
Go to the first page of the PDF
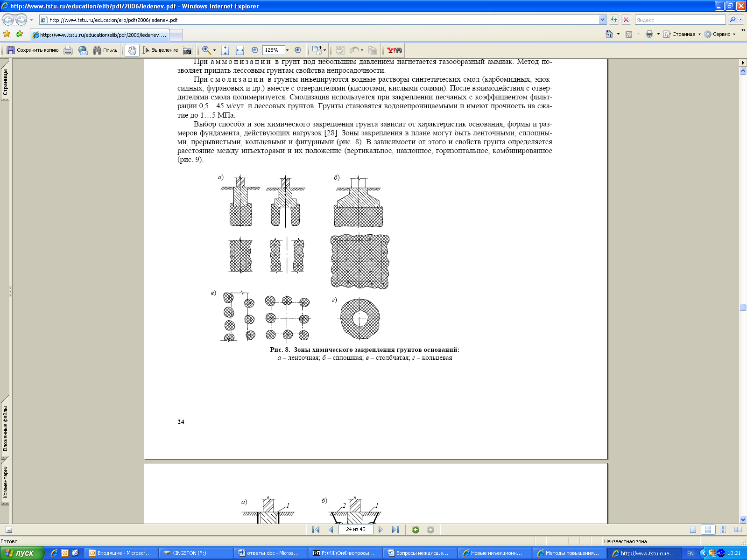[316, 529]
